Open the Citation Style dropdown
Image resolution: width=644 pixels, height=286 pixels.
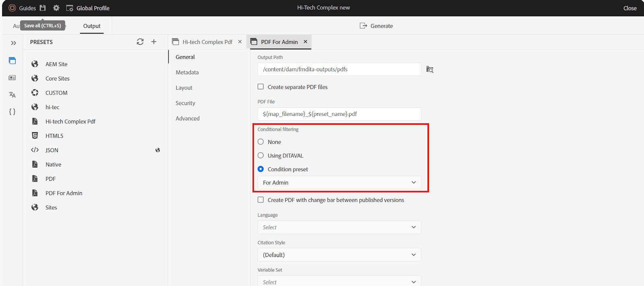339,255
